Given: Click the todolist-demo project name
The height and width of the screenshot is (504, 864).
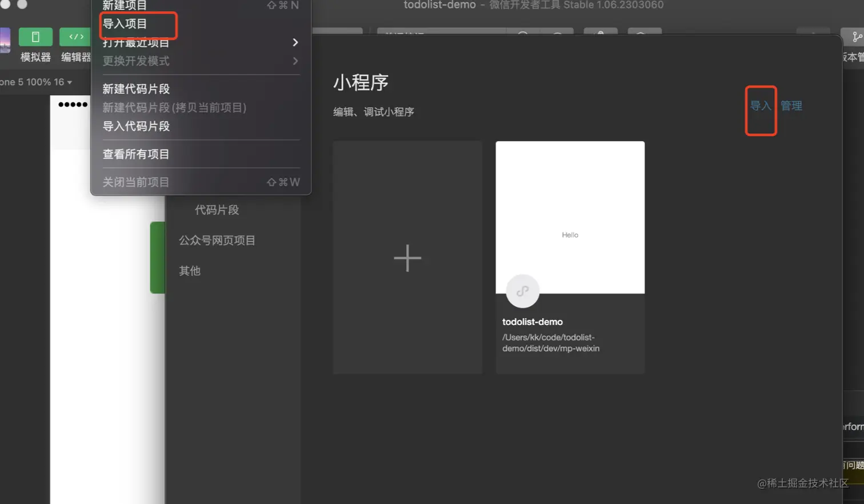Looking at the screenshot, I should tap(533, 322).
